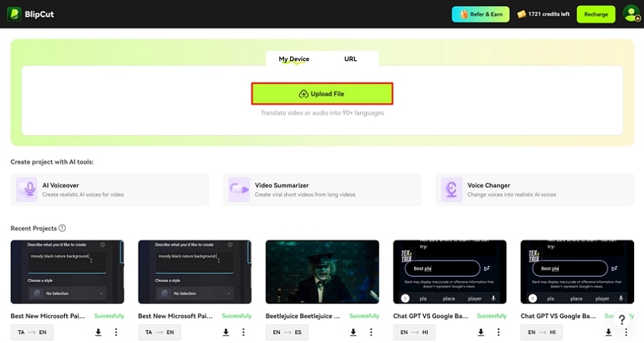This screenshot has width=644, height=343.
Task: Open the help question mark icon
Action: [621, 320]
